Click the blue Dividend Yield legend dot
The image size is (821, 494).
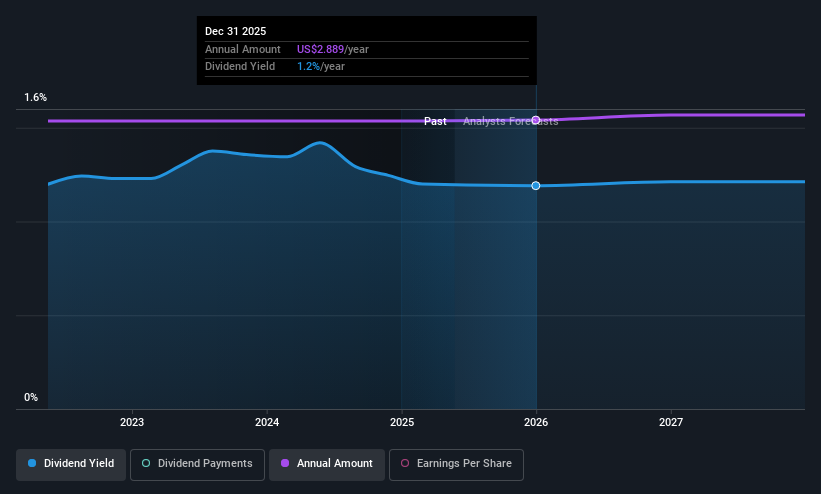(32, 463)
